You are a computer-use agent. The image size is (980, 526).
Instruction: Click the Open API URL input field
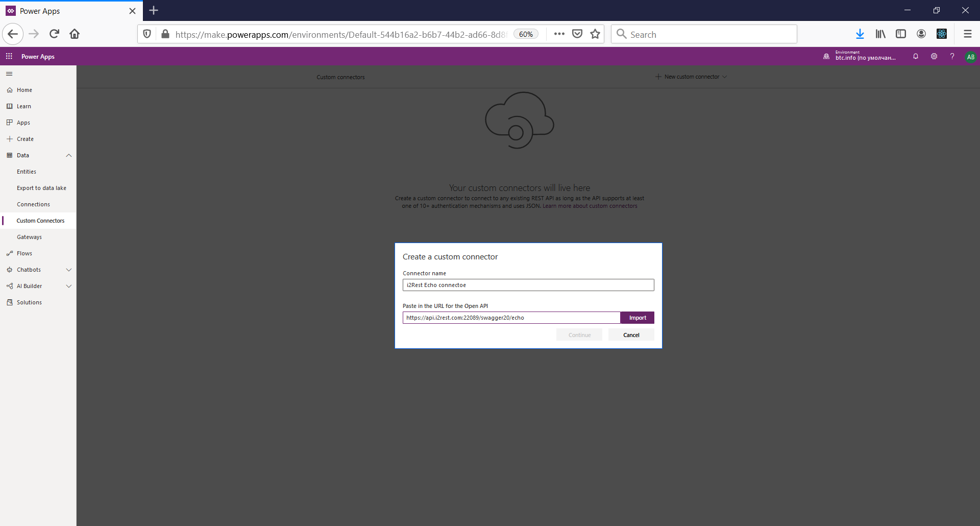(x=511, y=318)
